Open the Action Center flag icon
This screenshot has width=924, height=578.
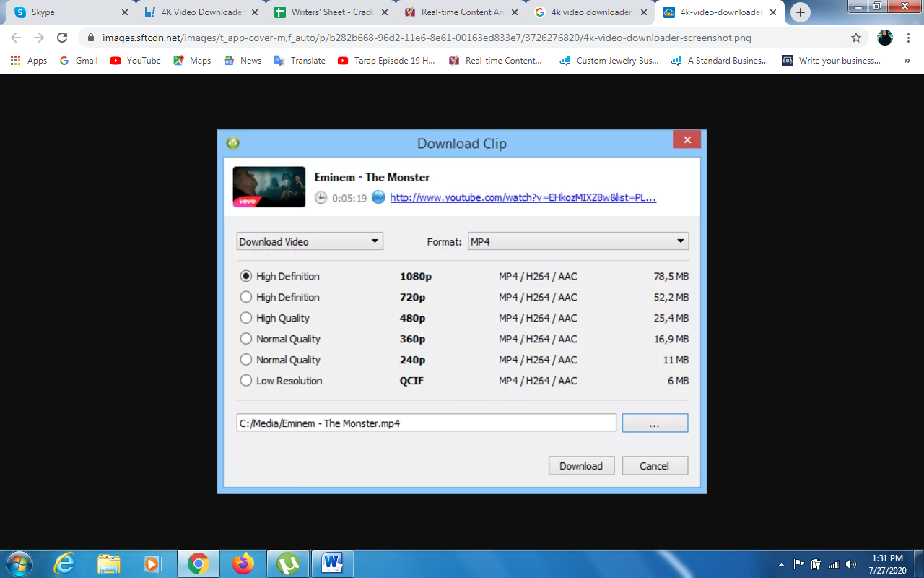coord(799,564)
